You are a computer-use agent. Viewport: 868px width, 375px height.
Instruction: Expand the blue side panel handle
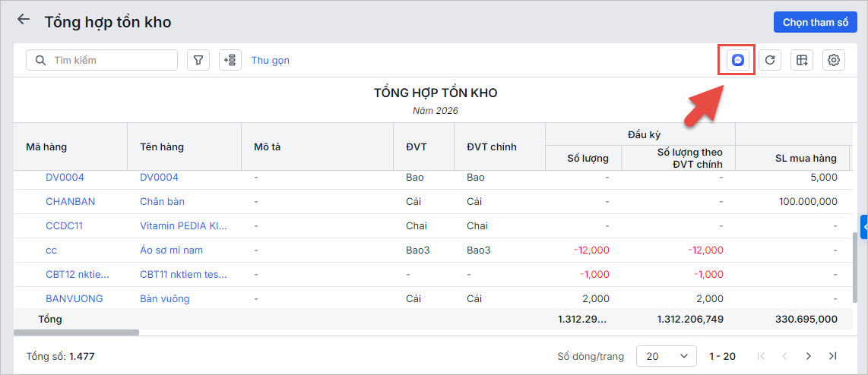pyautogui.click(x=864, y=226)
